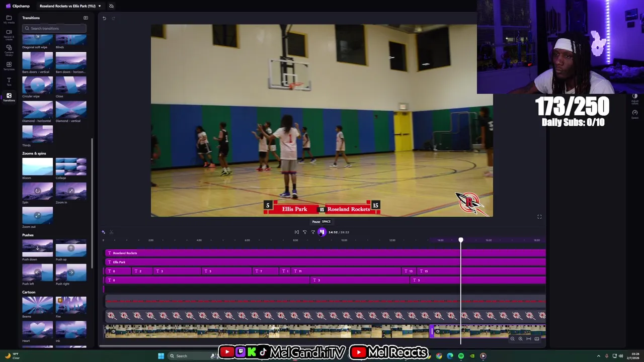Select the Diamond - horizontal transition
644x362 pixels.
(37, 110)
